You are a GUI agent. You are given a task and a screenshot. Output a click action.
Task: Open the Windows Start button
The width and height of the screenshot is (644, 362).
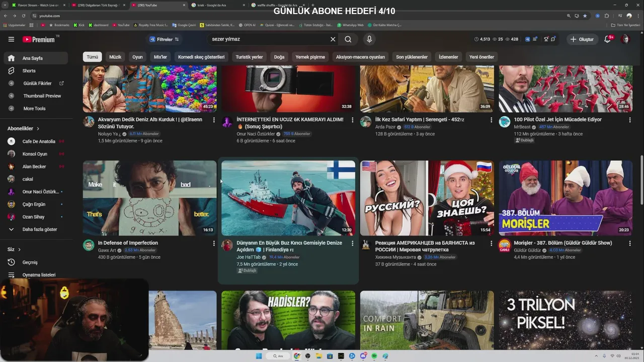tap(259, 356)
